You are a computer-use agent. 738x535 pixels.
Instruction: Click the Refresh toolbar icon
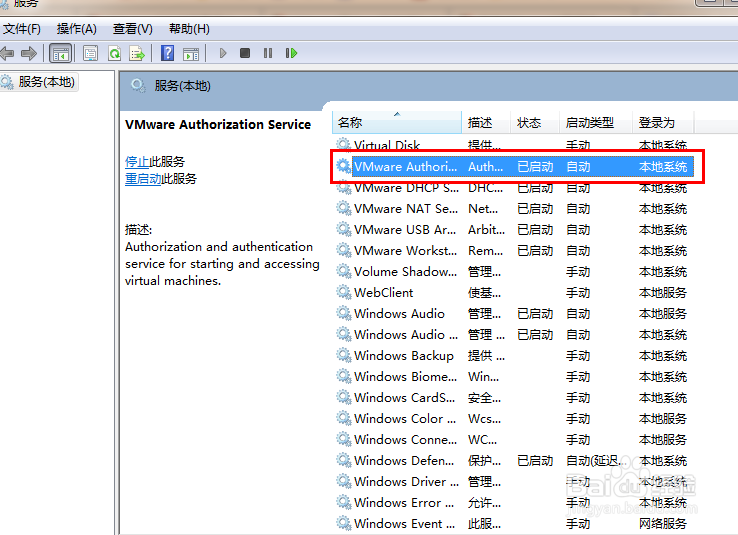point(114,53)
